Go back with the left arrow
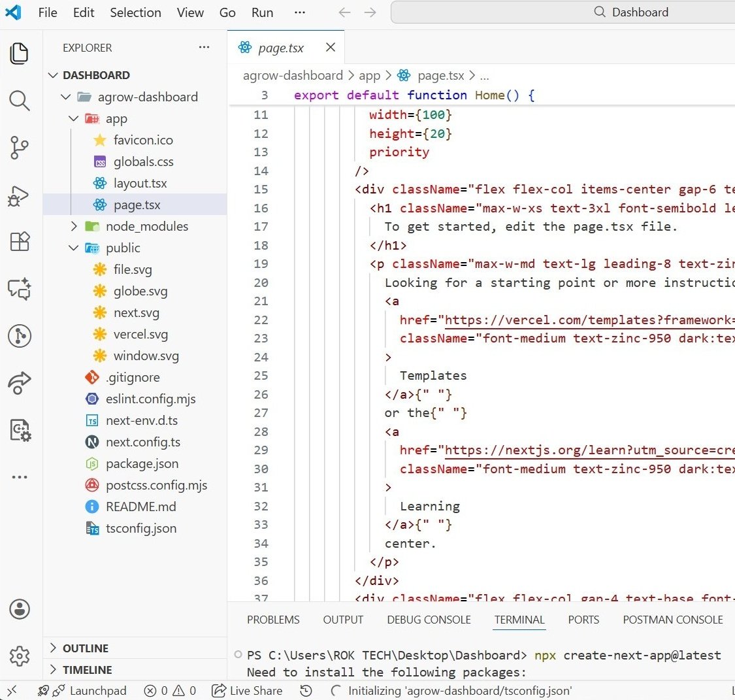The image size is (735, 700). (344, 12)
